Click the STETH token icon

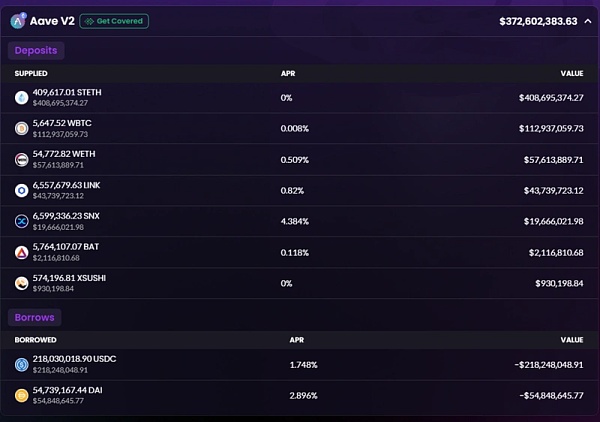[x=22, y=97]
